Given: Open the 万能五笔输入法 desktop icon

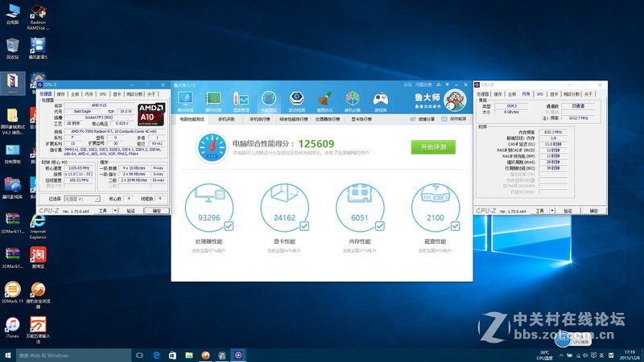Looking at the screenshot, I should click(x=38, y=330).
